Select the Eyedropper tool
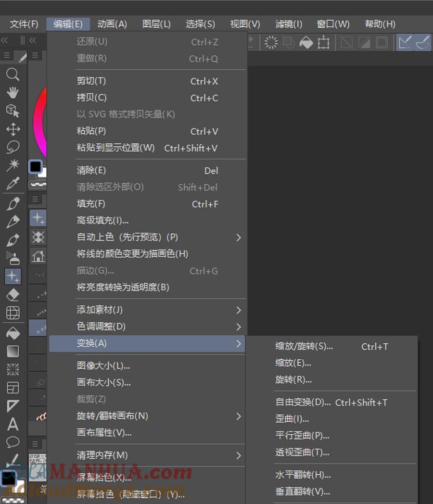Viewport: 433px width, 504px height. click(x=13, y=184)
